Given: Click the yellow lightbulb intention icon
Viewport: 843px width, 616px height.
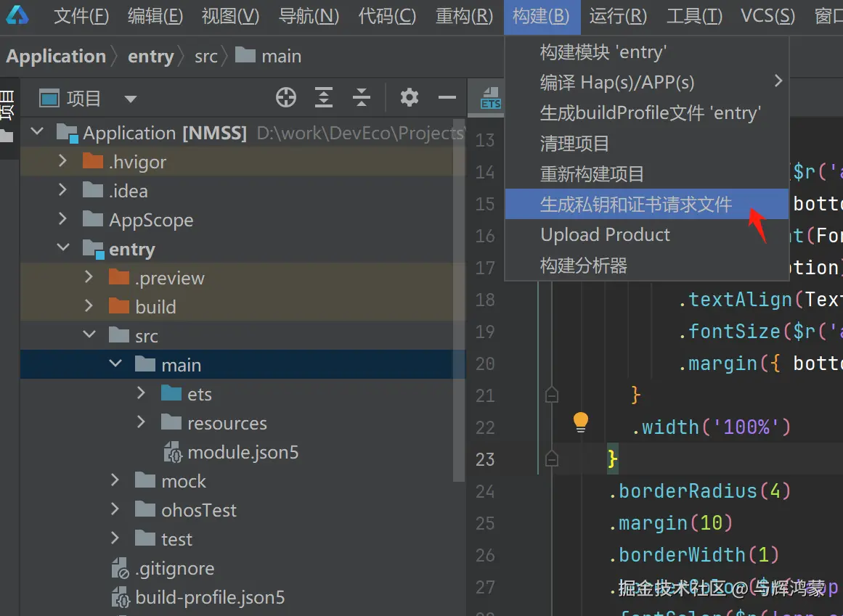Looking at the screenshot, I should (x=581, y=422).
